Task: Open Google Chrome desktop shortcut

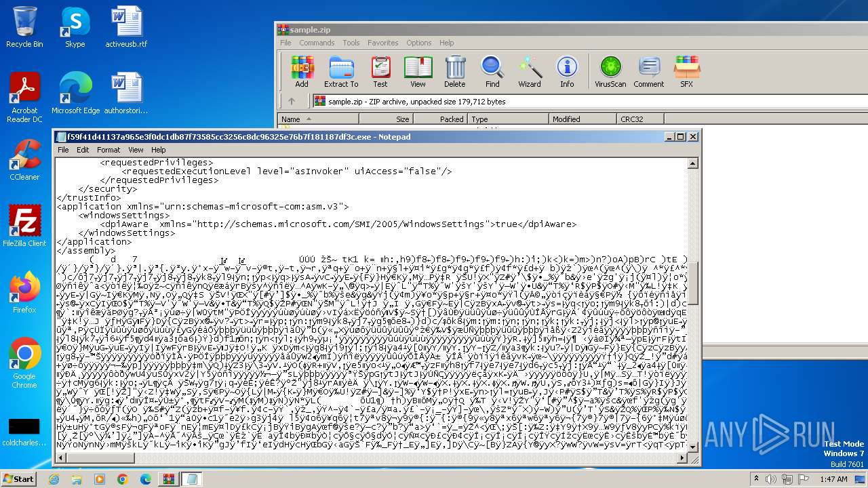Action: [x=24, y=363]
